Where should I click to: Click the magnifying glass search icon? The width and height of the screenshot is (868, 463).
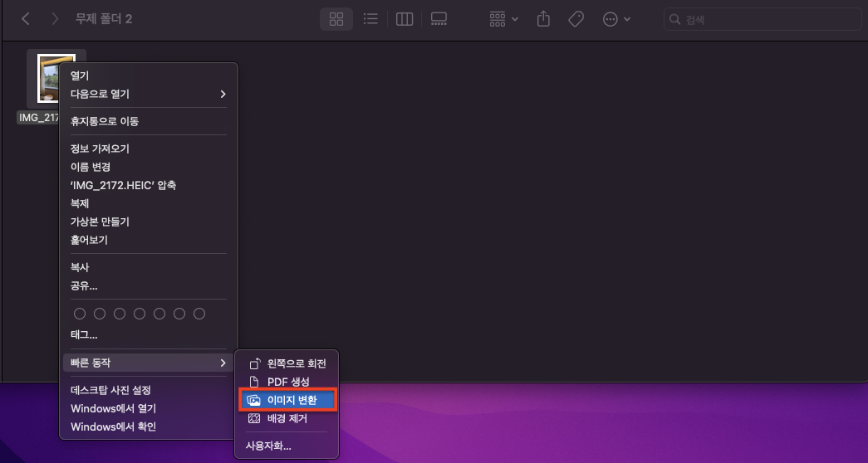[674, 19]
